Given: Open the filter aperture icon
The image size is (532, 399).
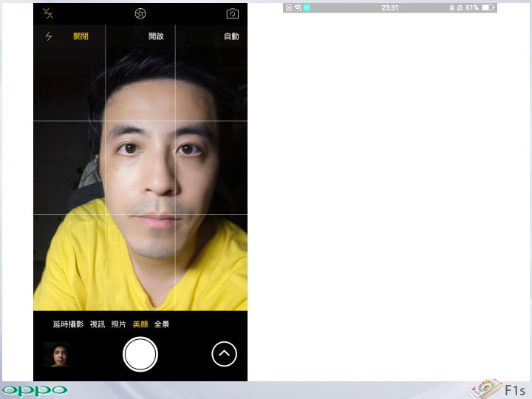Looking at the screenshot, I should (140, 13).
